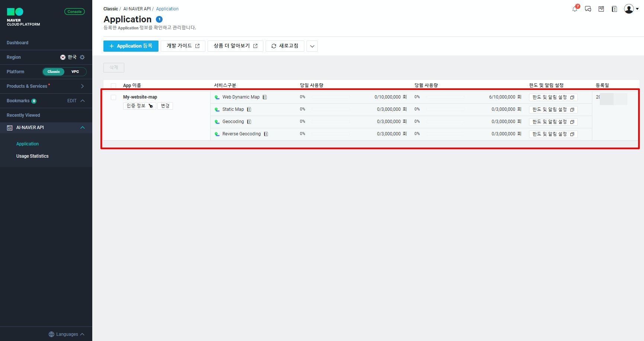Click the Static Map info icon
The width and height of the screenshot is (644, 341).
[x=249, y=109]
